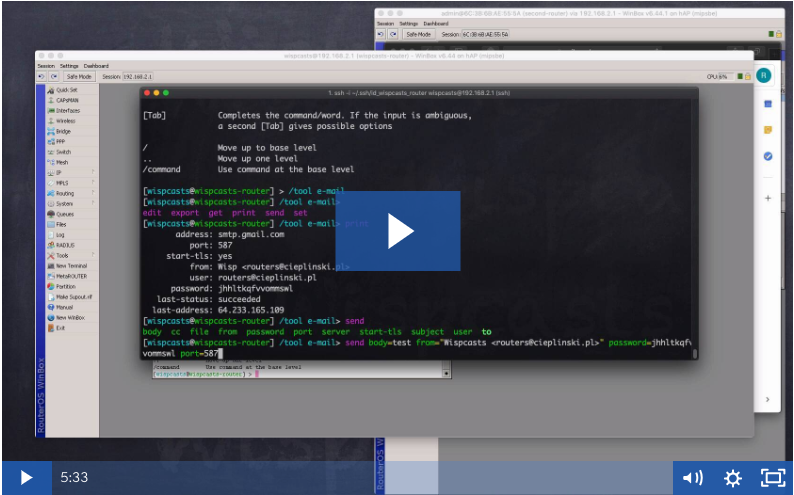The height and width of the screenshot is (495, 794).
Task: Open video settings gear in player bar
Action: tap(732, 477)
